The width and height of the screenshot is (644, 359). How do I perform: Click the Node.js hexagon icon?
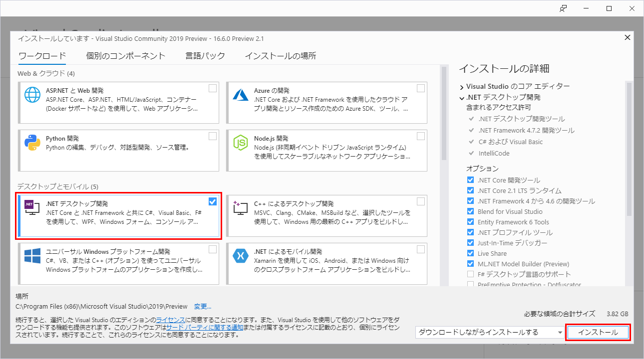tap(241, 143)
